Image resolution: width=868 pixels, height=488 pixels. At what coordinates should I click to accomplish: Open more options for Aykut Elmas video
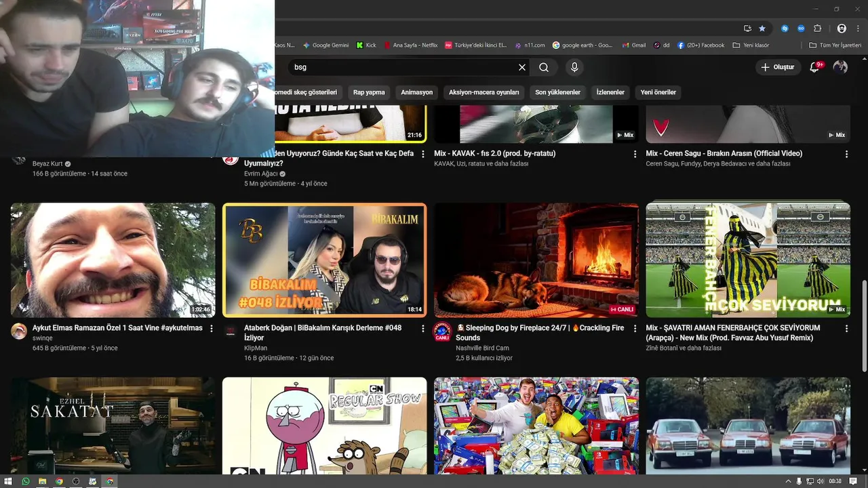pyautogui.click(x=212, y=328)
